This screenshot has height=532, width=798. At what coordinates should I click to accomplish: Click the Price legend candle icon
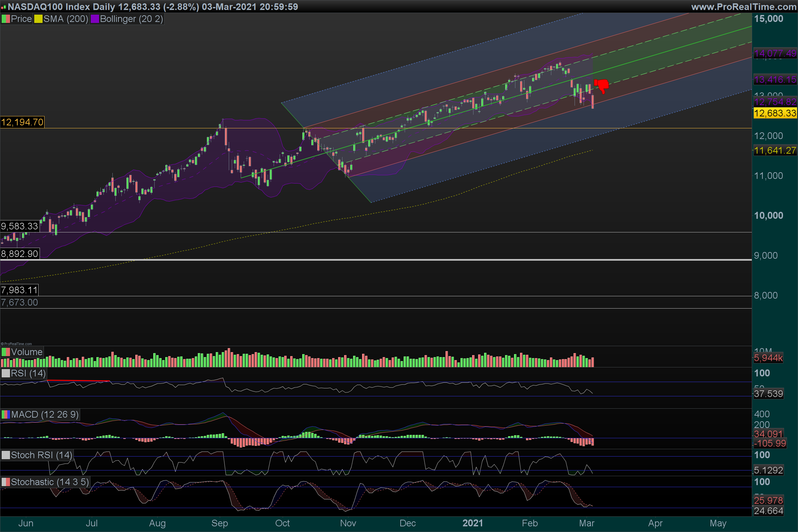5,19
